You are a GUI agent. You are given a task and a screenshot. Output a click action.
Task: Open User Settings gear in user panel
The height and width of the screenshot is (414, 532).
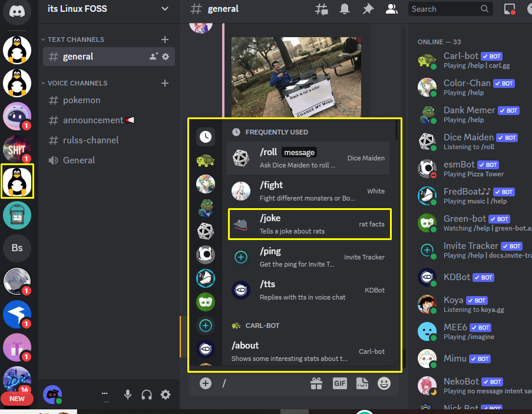(166, 395)
